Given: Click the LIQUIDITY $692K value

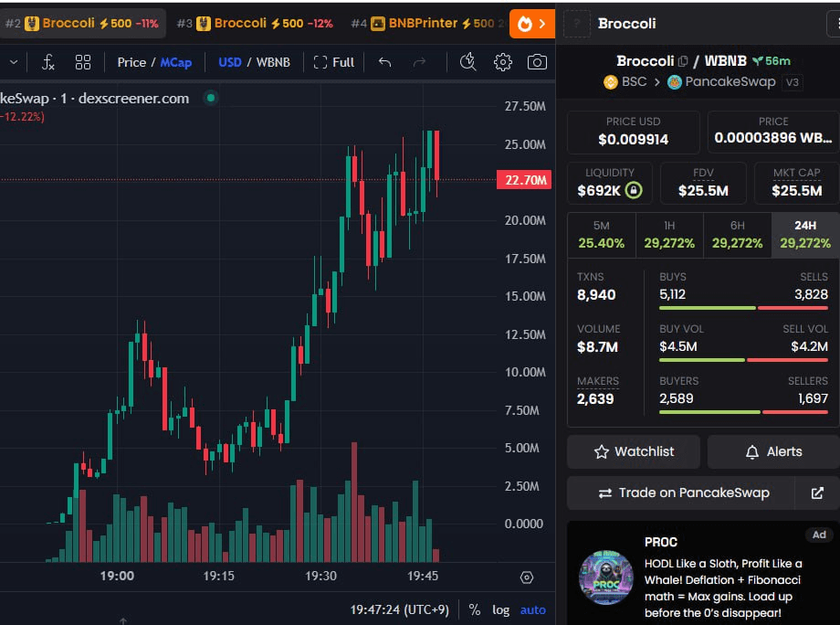Looking at the screenshot, I should coord(599,191).
